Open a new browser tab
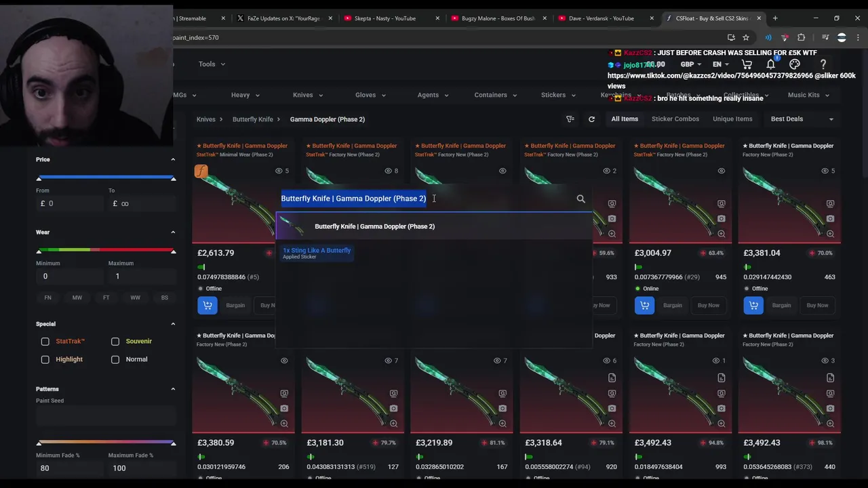The width and height of the screenshot is (868, 488). 775,18
